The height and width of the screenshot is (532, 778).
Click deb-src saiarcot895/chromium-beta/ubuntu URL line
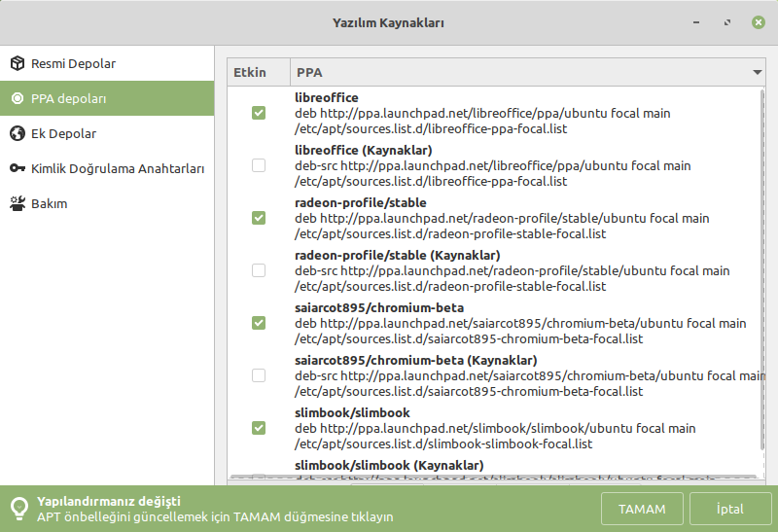point(529,376)
